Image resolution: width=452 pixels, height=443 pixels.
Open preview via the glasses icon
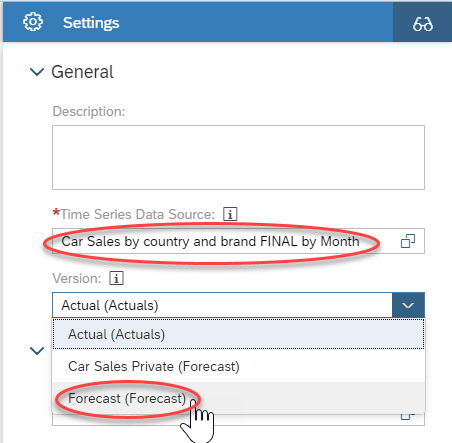[422, 23]
